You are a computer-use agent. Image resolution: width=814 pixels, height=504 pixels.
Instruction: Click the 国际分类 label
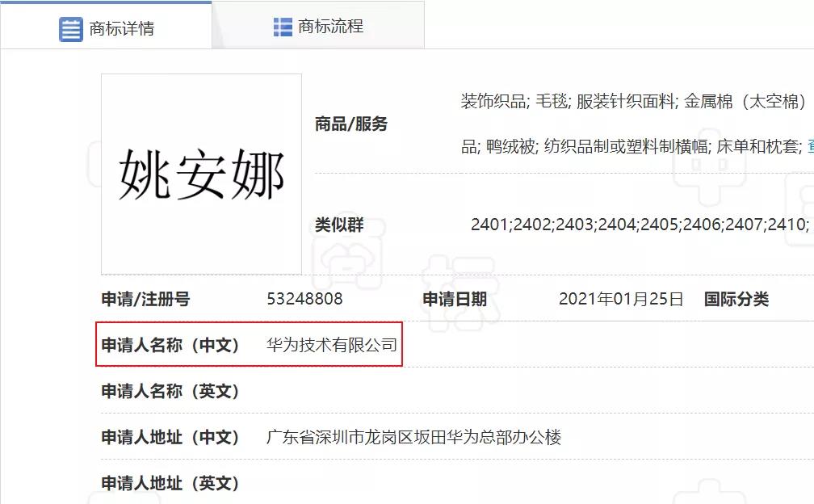click(736, 299)
